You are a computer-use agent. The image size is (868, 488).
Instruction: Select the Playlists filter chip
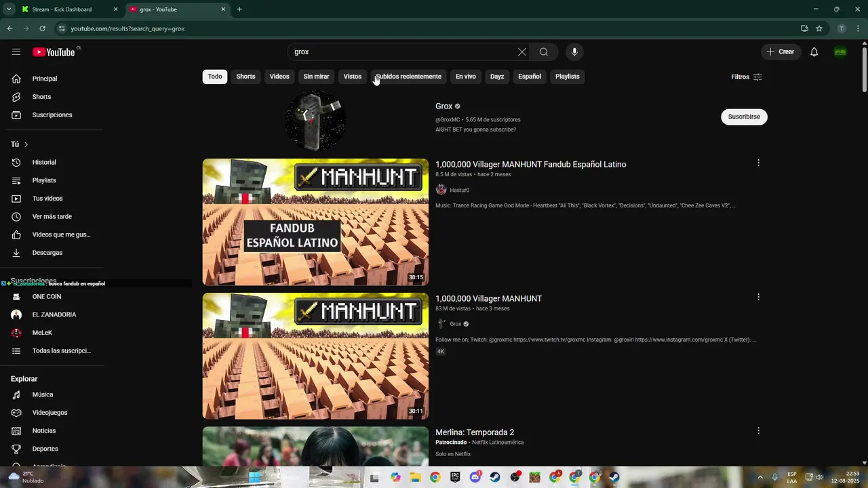pos(568,77)
